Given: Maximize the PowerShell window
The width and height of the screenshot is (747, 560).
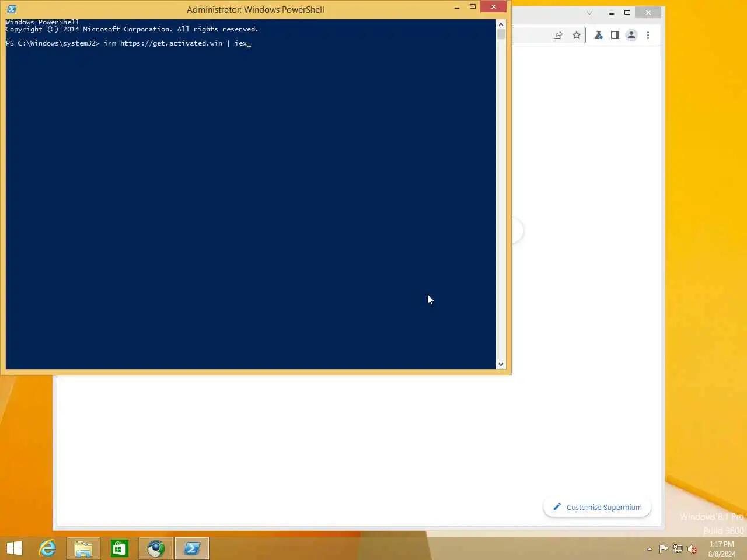Looking at the screenshot, I should coord(473,7).
